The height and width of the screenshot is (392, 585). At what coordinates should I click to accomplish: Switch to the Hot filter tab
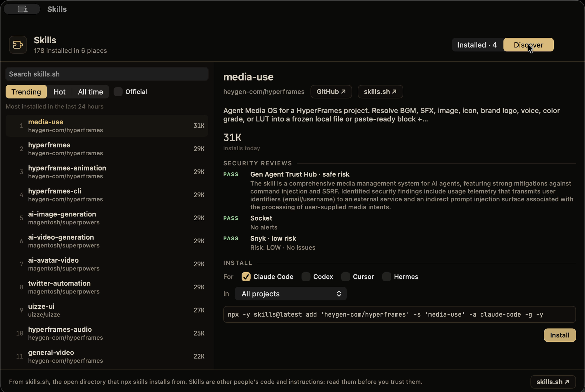pyautogui.click(x=59, y=92)
